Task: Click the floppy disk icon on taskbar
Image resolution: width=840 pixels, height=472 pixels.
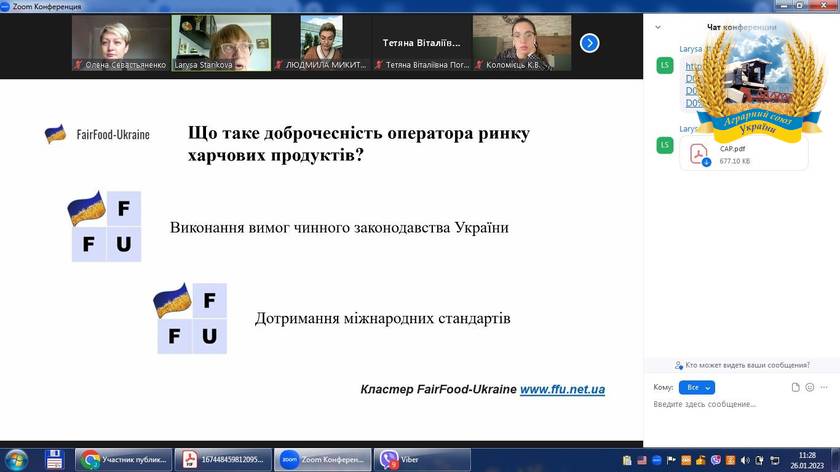Action: [55, 460]
